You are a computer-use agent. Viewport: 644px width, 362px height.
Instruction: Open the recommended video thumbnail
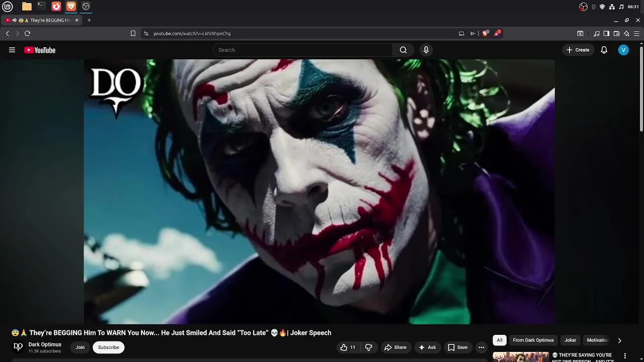[x=521, y=357]
